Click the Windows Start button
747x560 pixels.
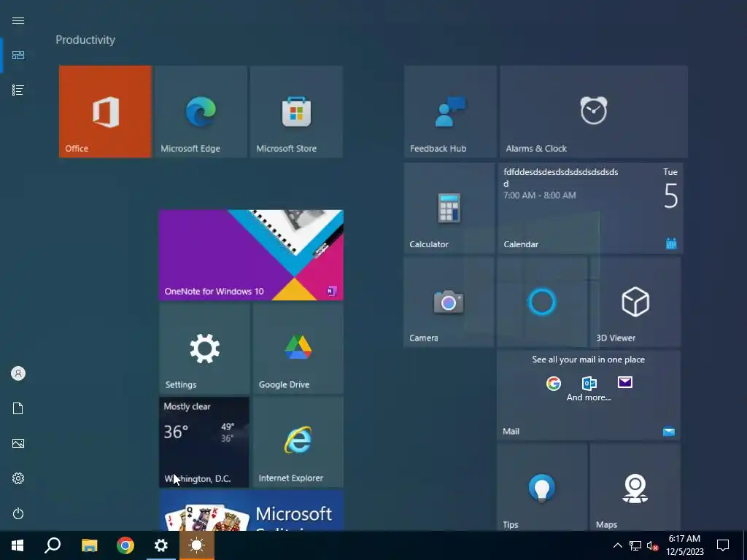click(x=18, y=545)
